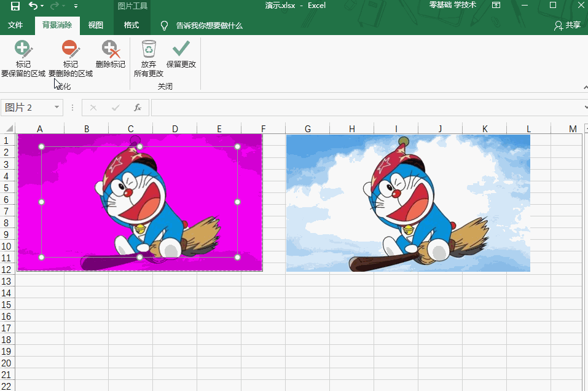The image size is (588, 391).
Task: Select row 20 header
Action: 6,363
